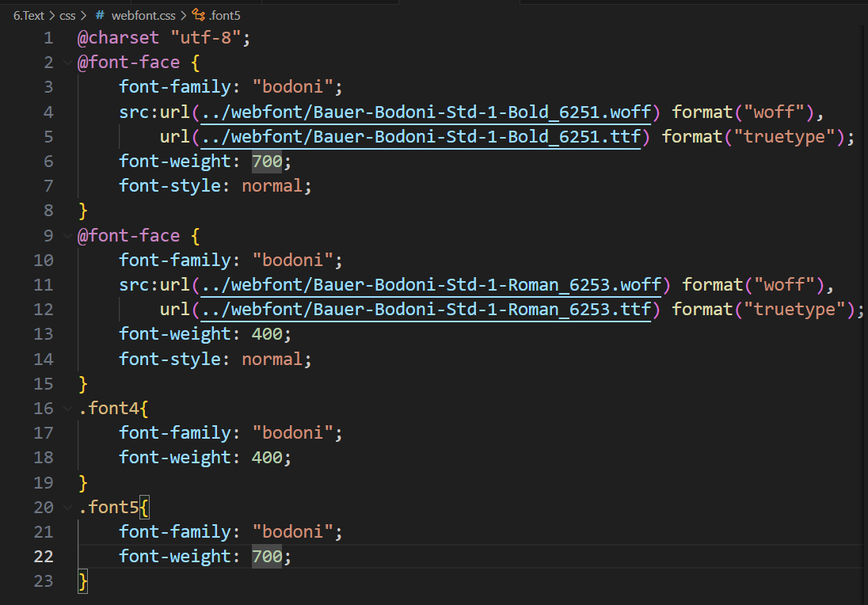This screenshot has height=605, width=868.
Task: Click format("woff") on line 4
Action: [743, 112]
